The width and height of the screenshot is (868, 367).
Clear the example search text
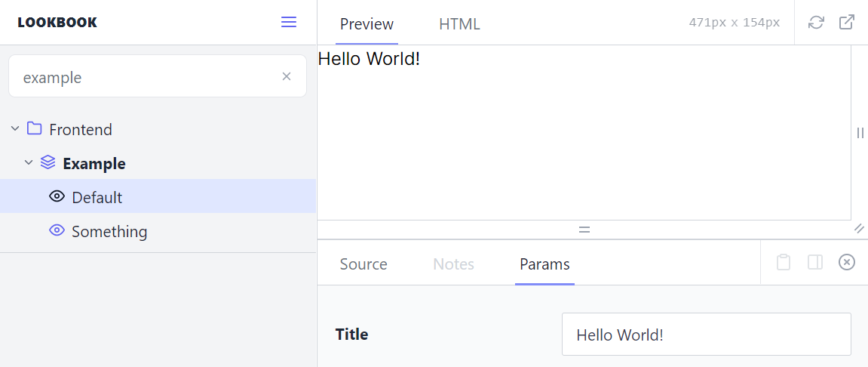tap(287, 76)
